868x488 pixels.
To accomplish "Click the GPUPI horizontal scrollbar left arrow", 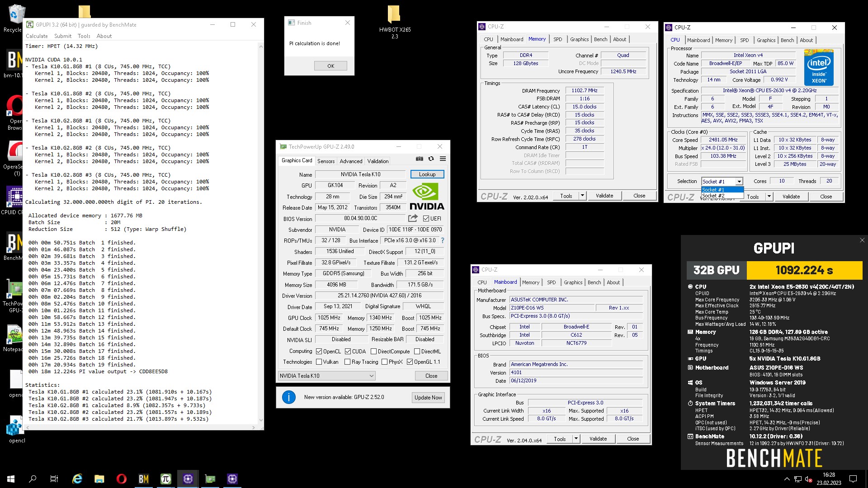I will [x=27, y=427].
